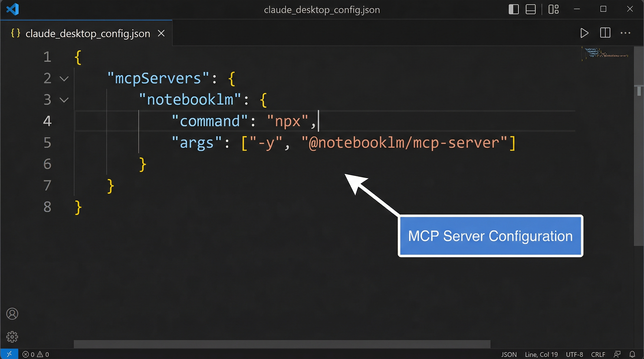Screen dimensions: 644x359
Task: Click the horizontal scrollbar thumb
Action: point(282,344)
